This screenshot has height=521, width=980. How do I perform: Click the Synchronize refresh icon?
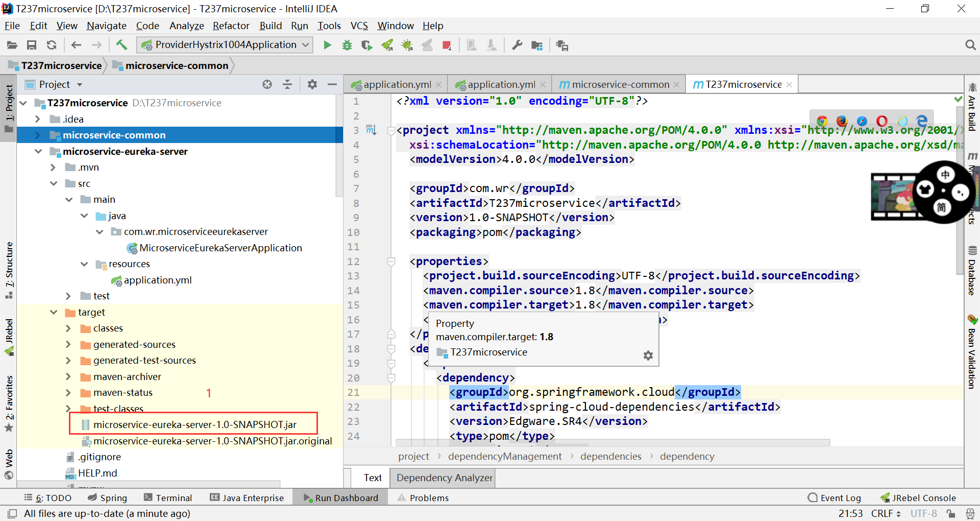tap(52, 45)
